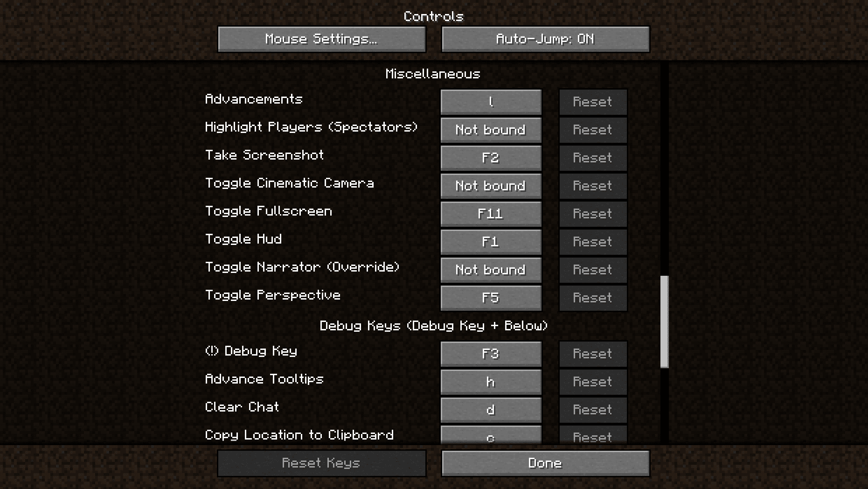Click Reset next to Take Screenshot
868x489 pixels.
593,158
